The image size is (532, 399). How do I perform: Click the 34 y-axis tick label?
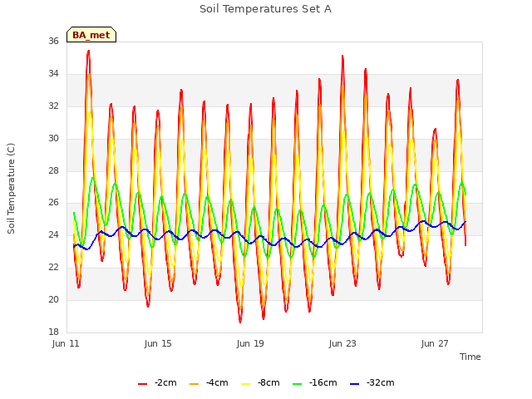(53, 74)
